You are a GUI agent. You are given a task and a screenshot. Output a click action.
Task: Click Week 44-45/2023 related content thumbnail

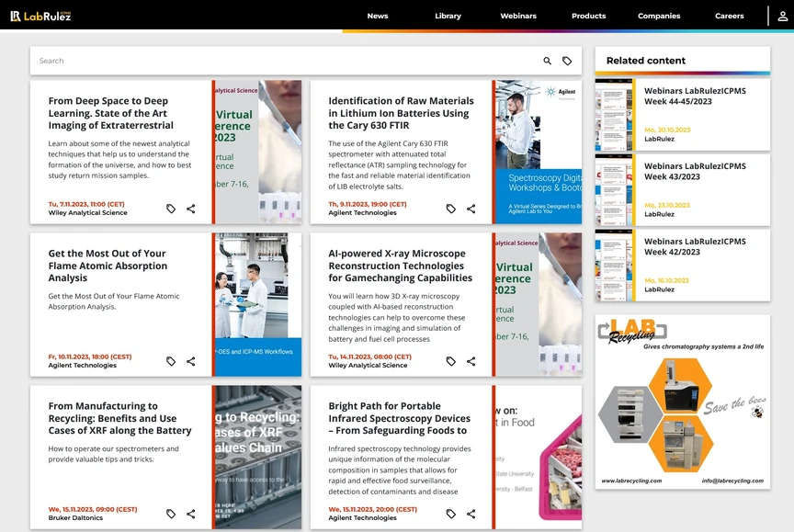coord(614,115)
